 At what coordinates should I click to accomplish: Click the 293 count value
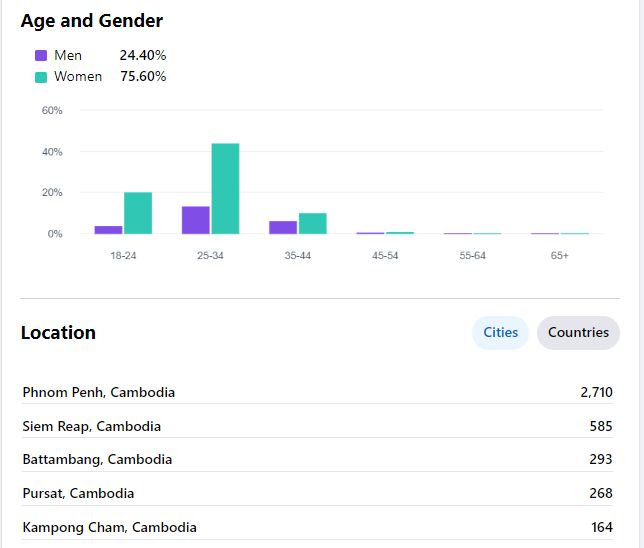pyautogui.click(x=601, y=459)
